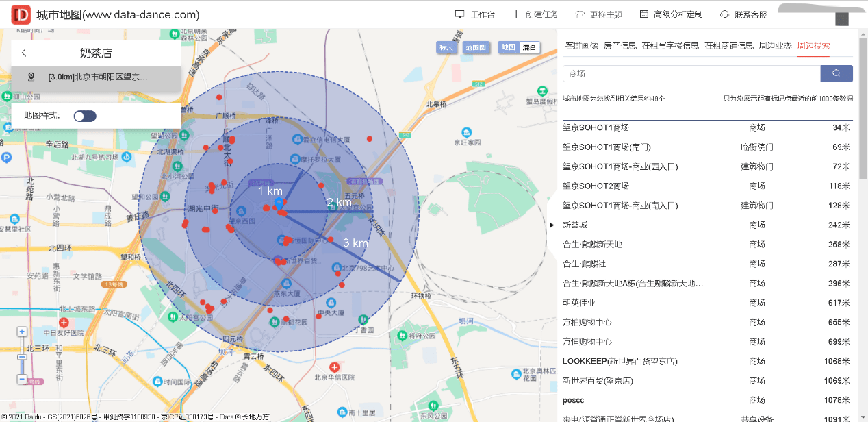Click the 3 km radius label
Screen dimensions: 868x422
tap(355, 243)
